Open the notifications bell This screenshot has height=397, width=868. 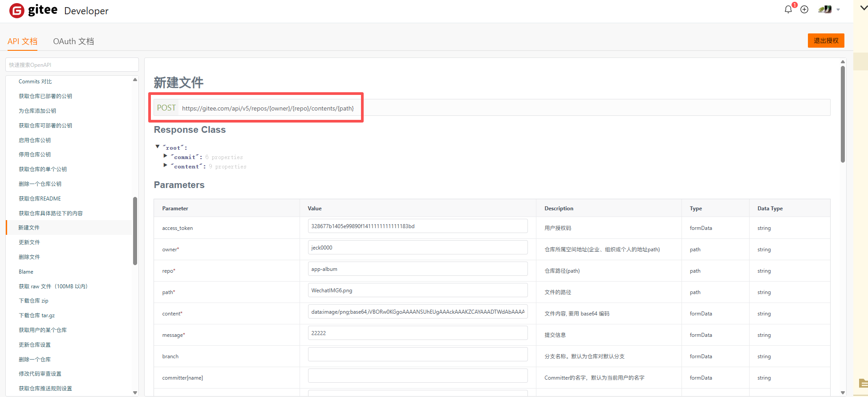click(788, 9)
